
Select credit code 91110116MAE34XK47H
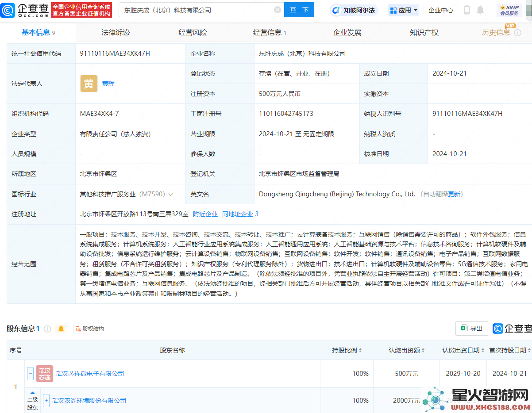115,54
